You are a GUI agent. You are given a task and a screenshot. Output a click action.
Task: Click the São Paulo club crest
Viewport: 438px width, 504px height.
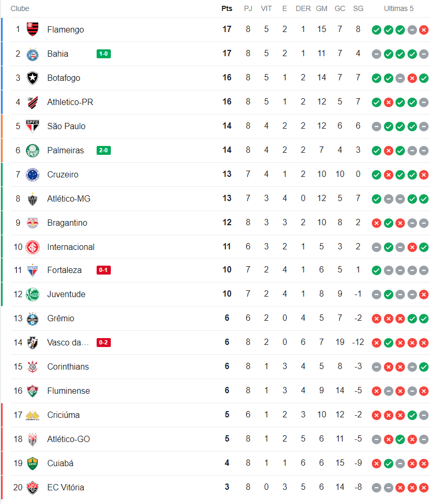coord(33,126)
